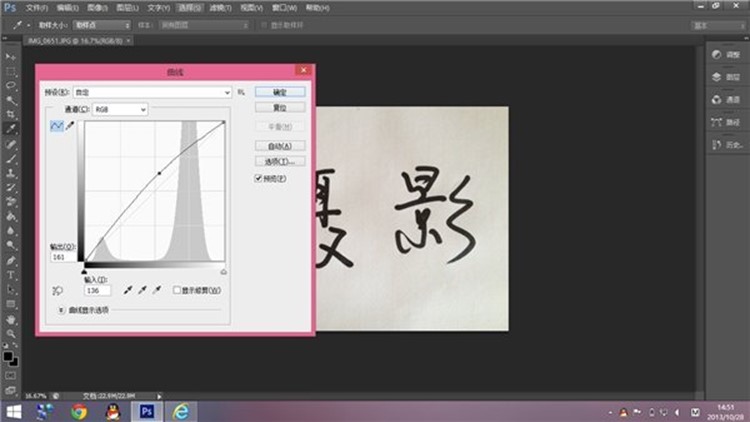The width and height of the screenshot is (750, 422).
Task: Toggle the 预览 (Preview) checkbox
Action: (259, 178)
